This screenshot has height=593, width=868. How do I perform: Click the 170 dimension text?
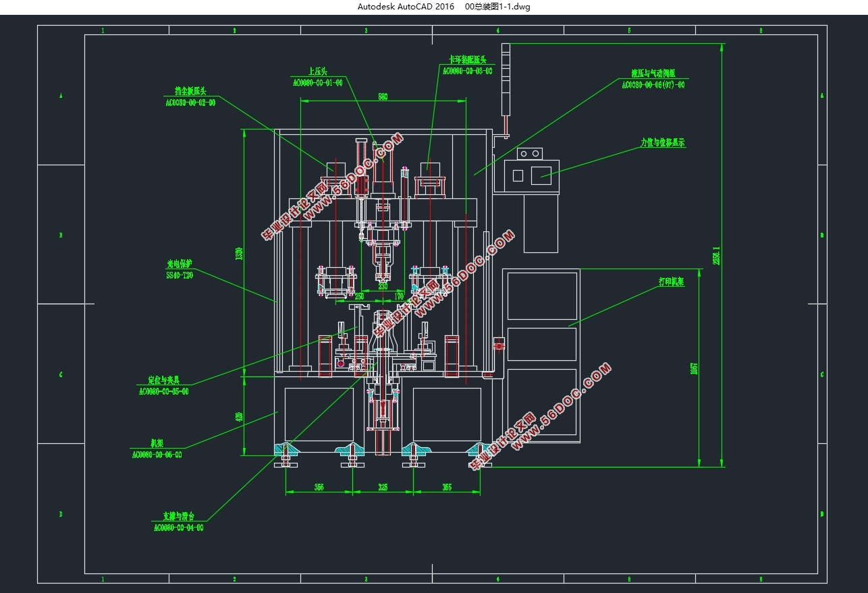[398, 296]
